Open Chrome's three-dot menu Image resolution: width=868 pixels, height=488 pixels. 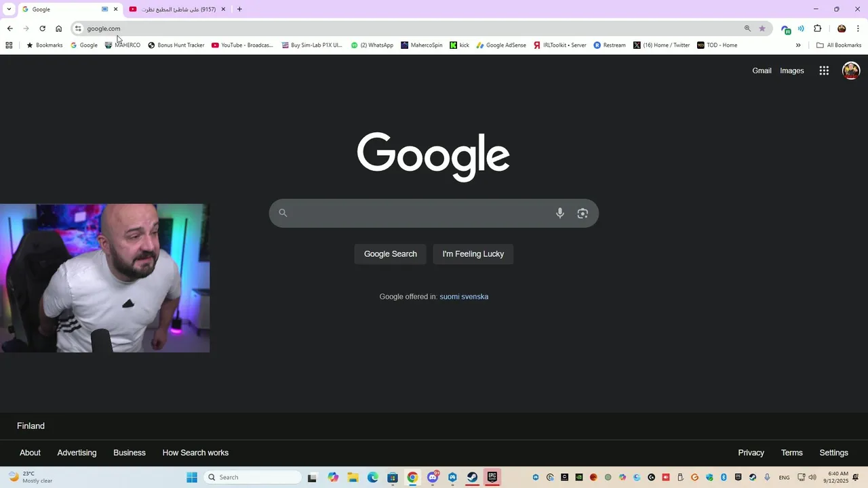[858, 28]
